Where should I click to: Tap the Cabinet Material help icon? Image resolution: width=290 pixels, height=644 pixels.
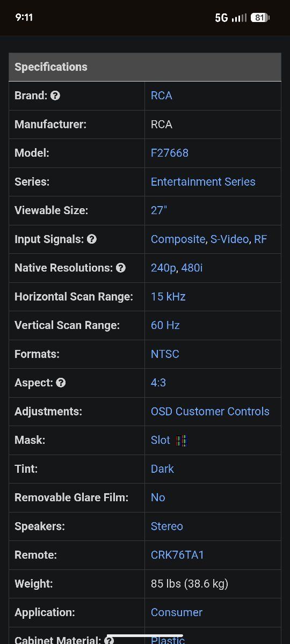click(x=109, y=640)
